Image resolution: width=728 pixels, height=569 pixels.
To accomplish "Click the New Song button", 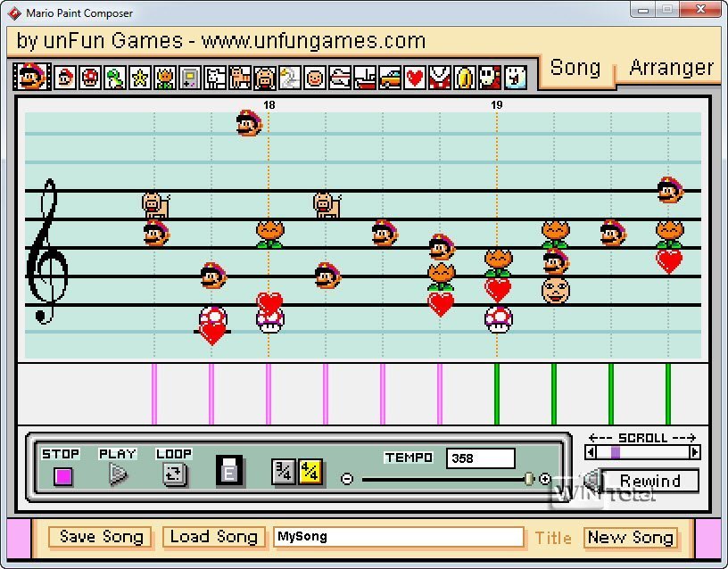I will pos(631,538).
